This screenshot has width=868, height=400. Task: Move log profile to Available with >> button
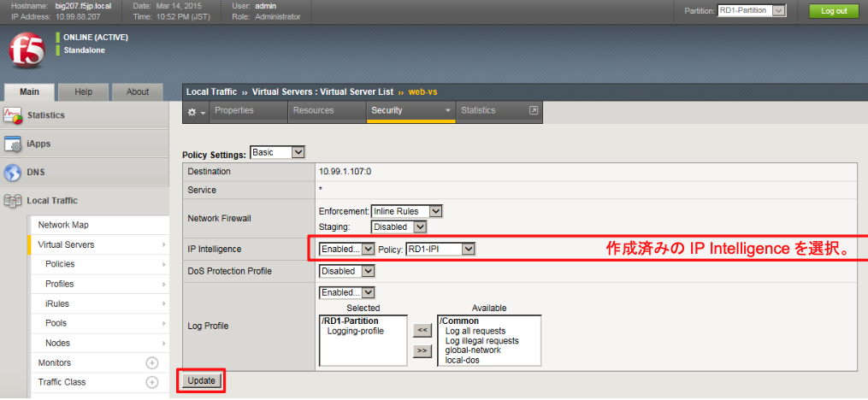point(422,350)
